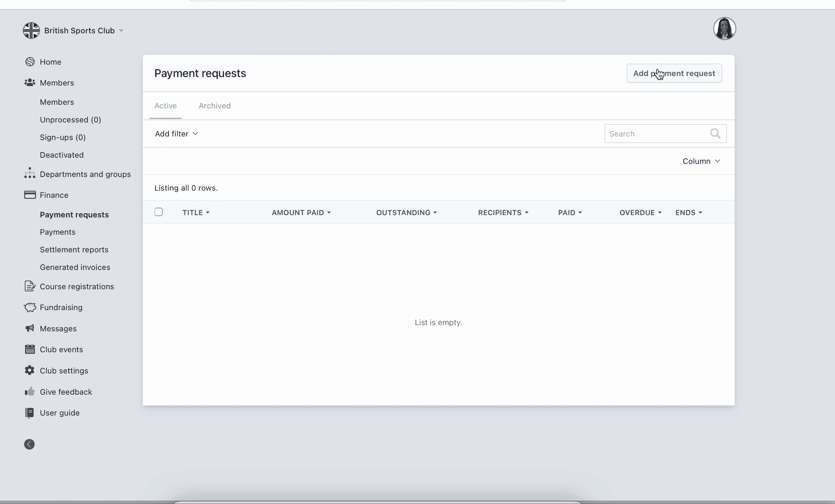This screenshot has height=504, width=835.
Task: Click the Finance card icon
Action: 29,195
